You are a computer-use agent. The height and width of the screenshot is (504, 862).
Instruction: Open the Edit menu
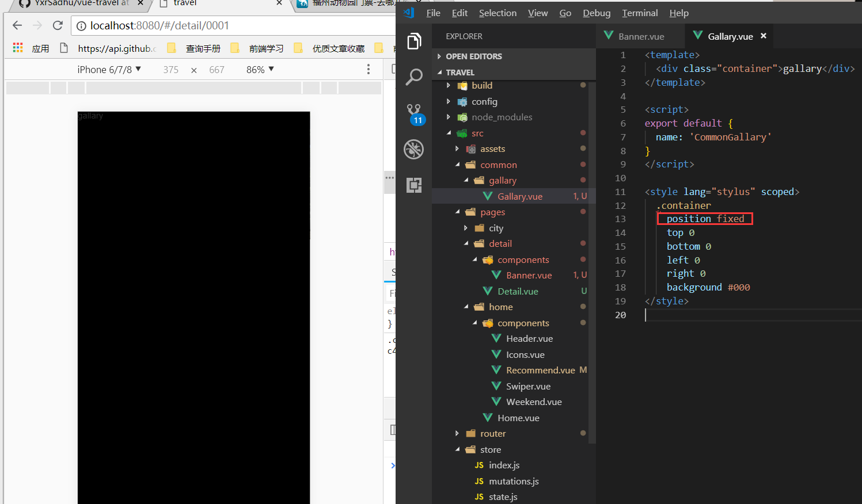460,13
